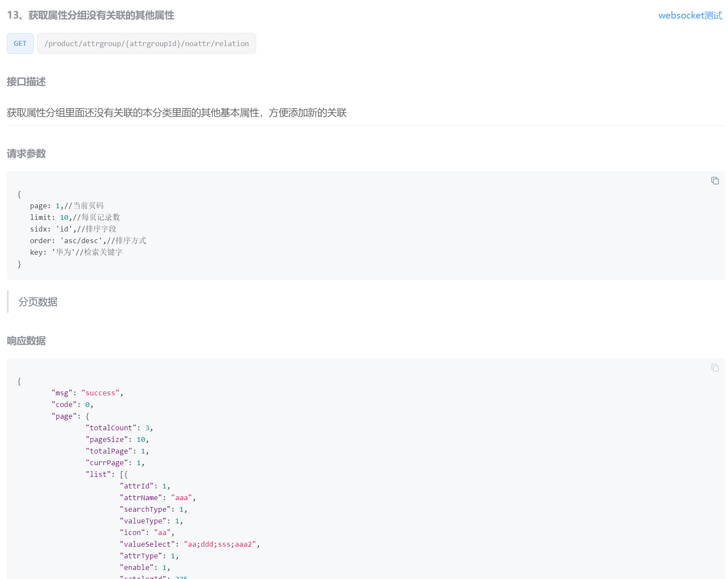Select line page: 1,//当前页码
The width and height of the screenshot is (728, 579).
[x=67, y=206]
